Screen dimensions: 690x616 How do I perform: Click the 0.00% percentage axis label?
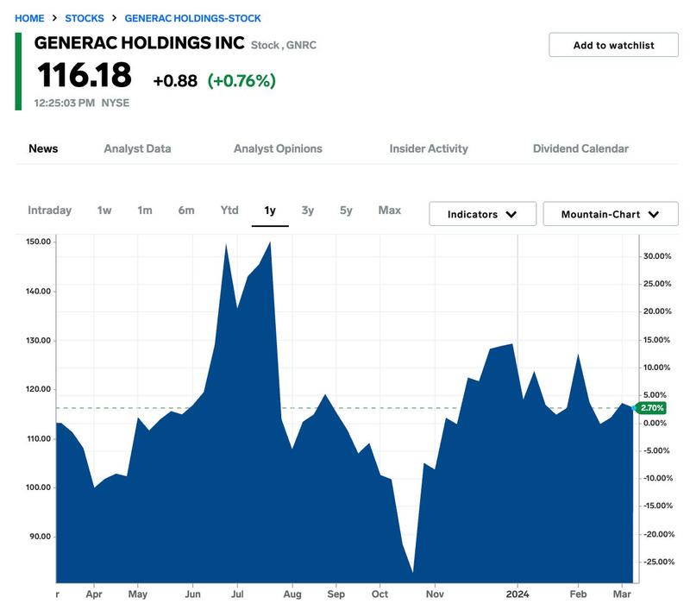[655, 423]
